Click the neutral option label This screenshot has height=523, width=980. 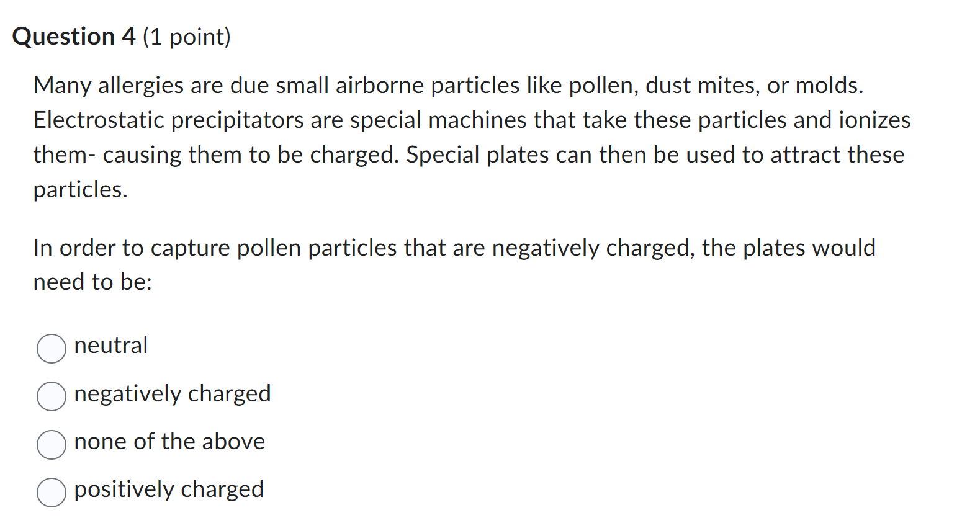coord(110,346)
